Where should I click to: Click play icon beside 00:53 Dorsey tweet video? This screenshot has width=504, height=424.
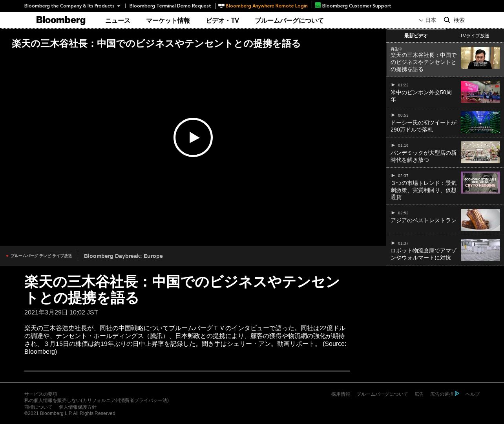(393, 115)
